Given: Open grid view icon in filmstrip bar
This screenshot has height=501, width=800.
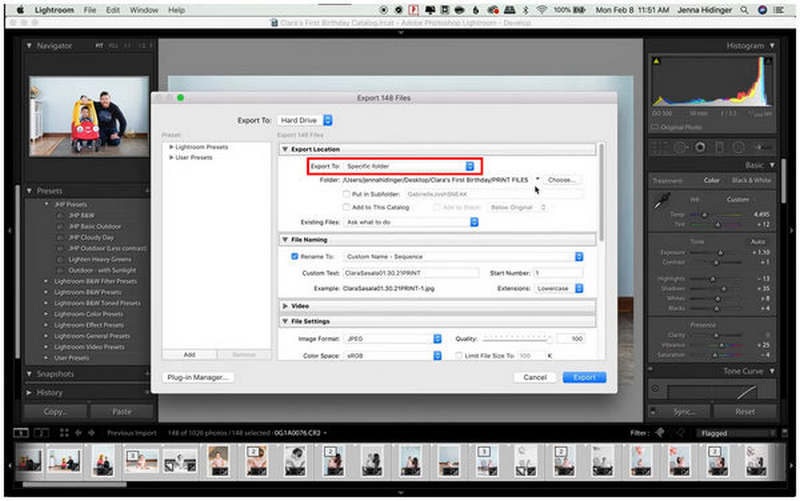Looking at the screenshot, I should 64,433.
